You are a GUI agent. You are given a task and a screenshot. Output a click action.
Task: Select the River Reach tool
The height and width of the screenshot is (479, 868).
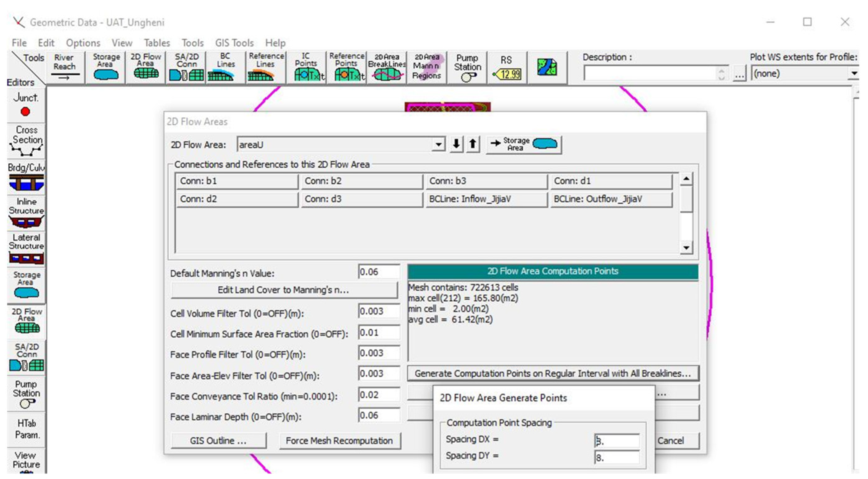point(65,67)
